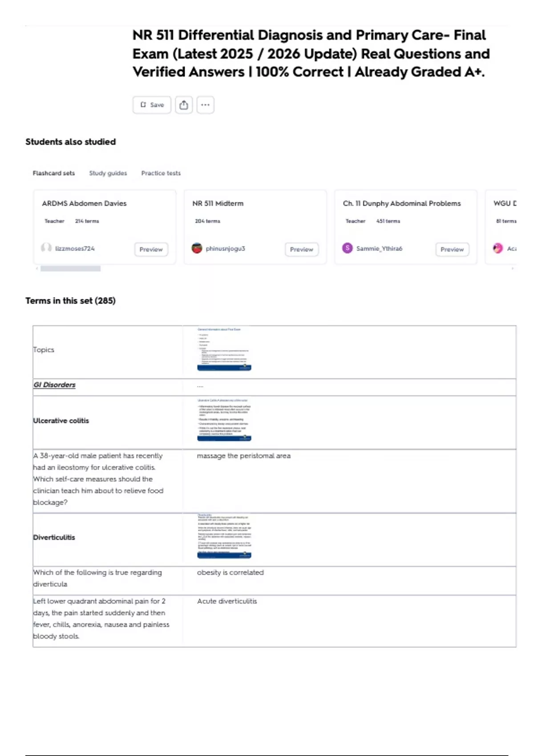Screen dimensions: 534x756
Task: Preview Ch. 11 Dunphy Abdominal Problems set
Action: click(452, 249)
